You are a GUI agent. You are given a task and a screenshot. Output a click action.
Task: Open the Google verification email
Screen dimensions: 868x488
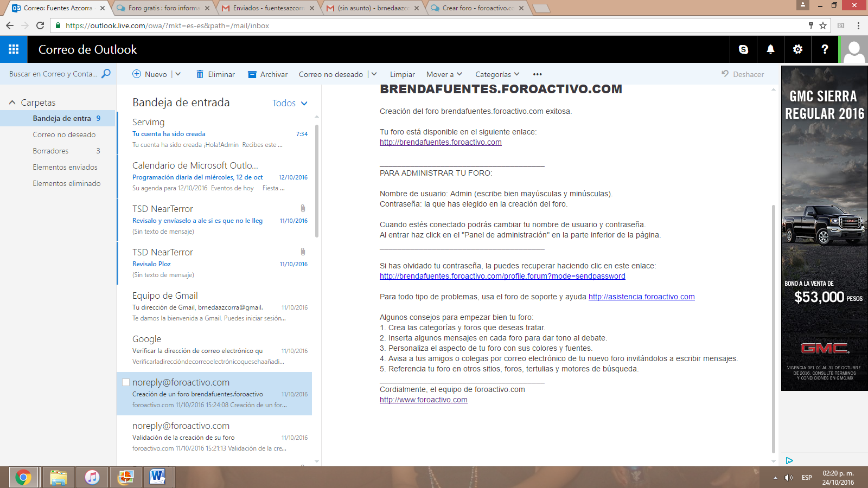(x=215, y=350)
